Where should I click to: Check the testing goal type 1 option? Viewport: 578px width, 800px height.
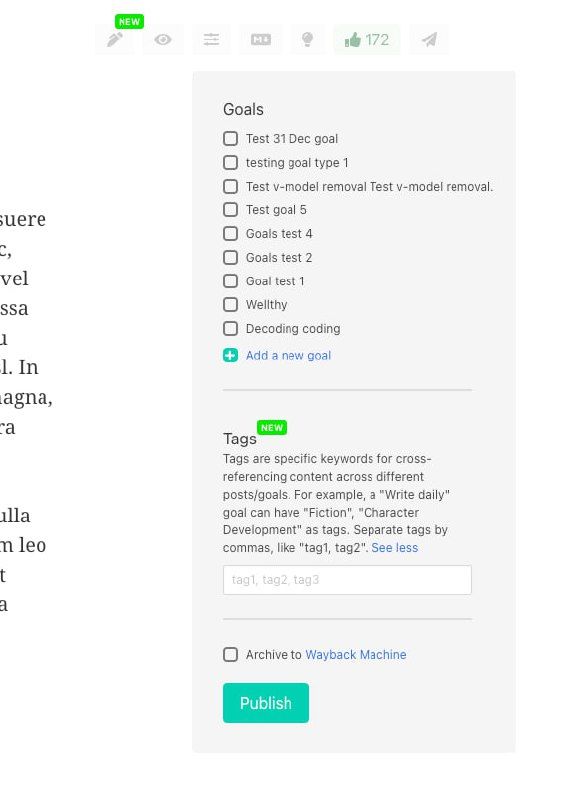click(230, 163)
